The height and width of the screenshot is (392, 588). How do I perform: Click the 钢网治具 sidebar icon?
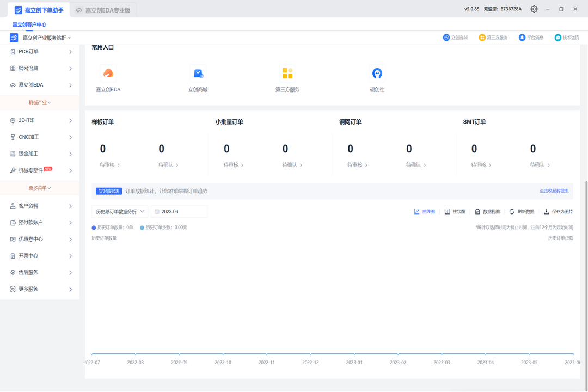coord(13,68)
